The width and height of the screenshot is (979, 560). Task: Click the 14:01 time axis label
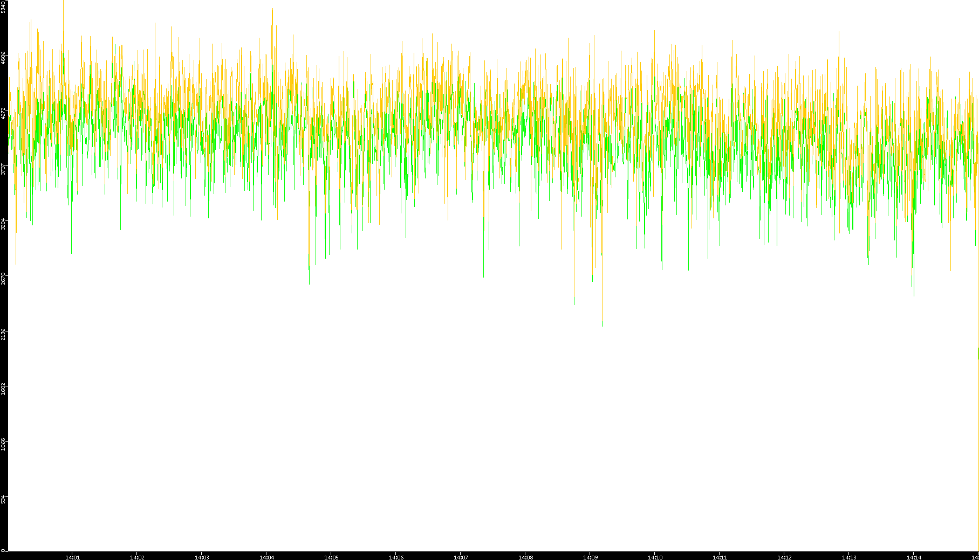click(72, 557)
